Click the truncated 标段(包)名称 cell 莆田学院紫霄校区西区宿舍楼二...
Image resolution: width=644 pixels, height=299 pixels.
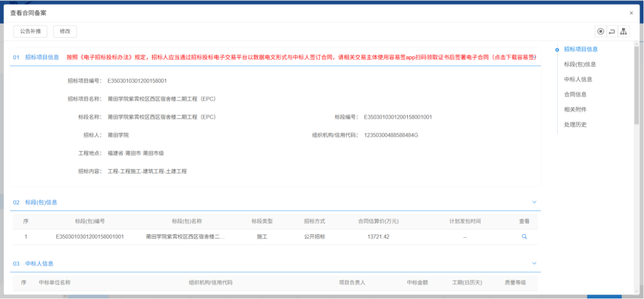(185, 237)
